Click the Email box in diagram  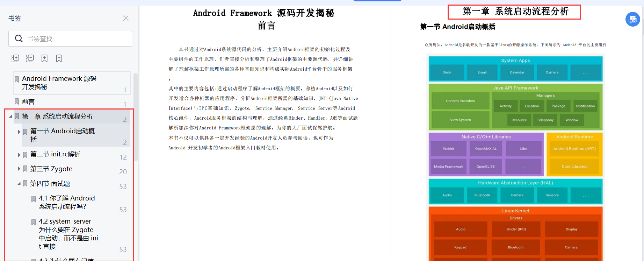[482, 72]
